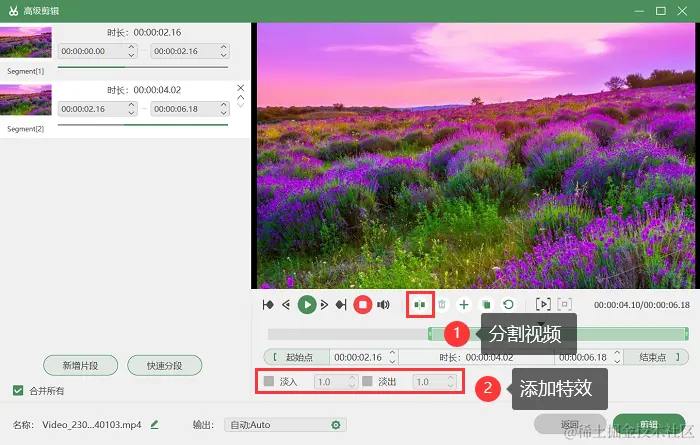The height and width of the screenshot is (445, 700).
Task: Move Segment[2] down with the down arrow
Action: [241, 105]
